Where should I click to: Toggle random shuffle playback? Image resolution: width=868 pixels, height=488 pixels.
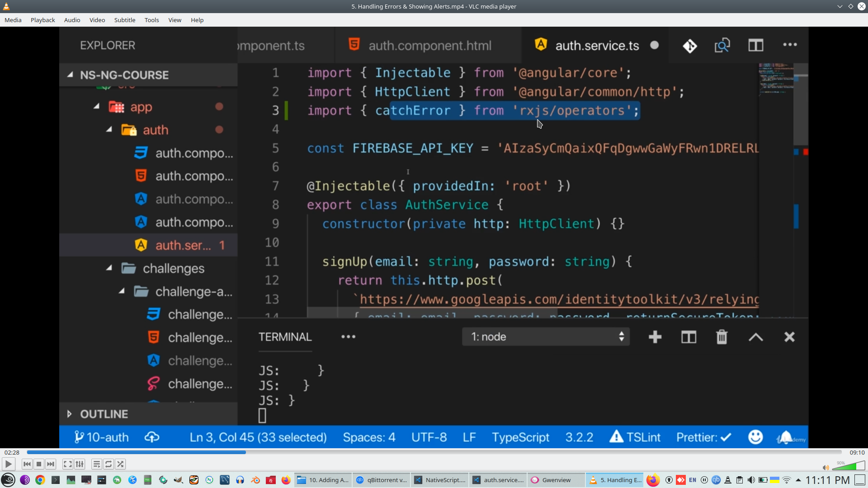(x=120, y=464)
